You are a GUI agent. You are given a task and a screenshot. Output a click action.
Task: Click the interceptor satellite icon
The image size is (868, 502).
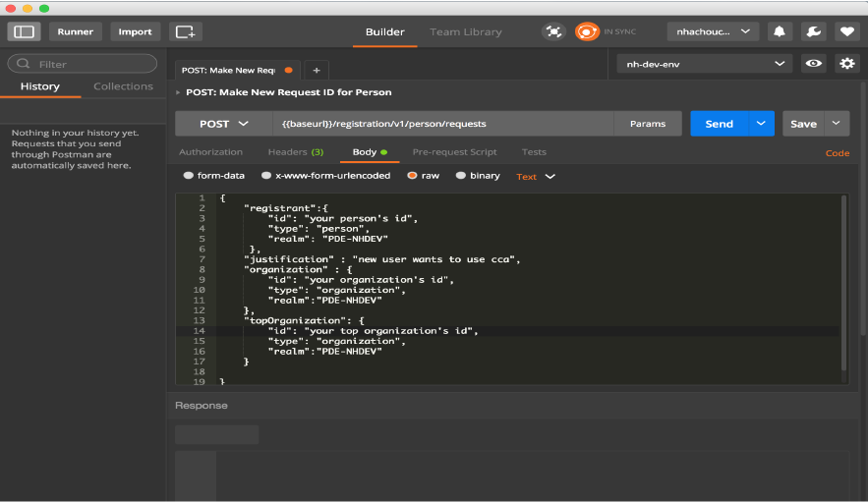click(x=553, y=31)
